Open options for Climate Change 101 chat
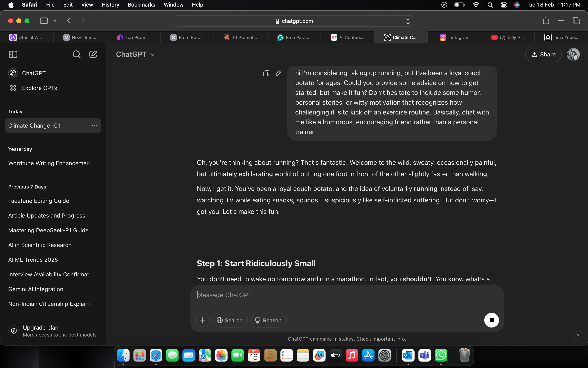Screen dimensions: 588x368 point(94,126)
